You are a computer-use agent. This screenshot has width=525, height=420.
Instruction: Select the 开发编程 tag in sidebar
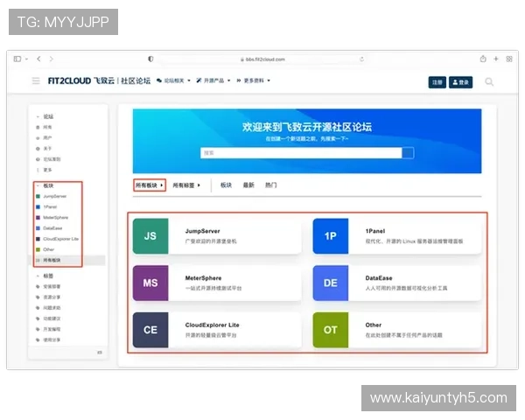click(48, 330)
